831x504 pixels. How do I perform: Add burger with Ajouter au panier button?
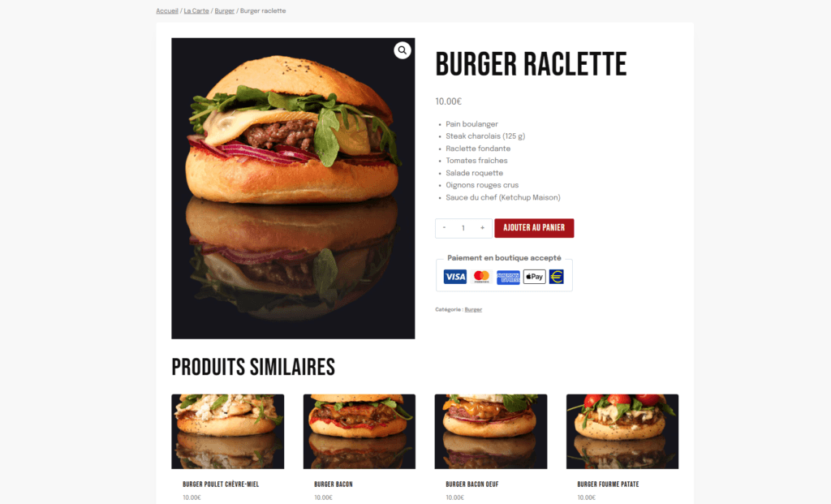click(534, 228)
